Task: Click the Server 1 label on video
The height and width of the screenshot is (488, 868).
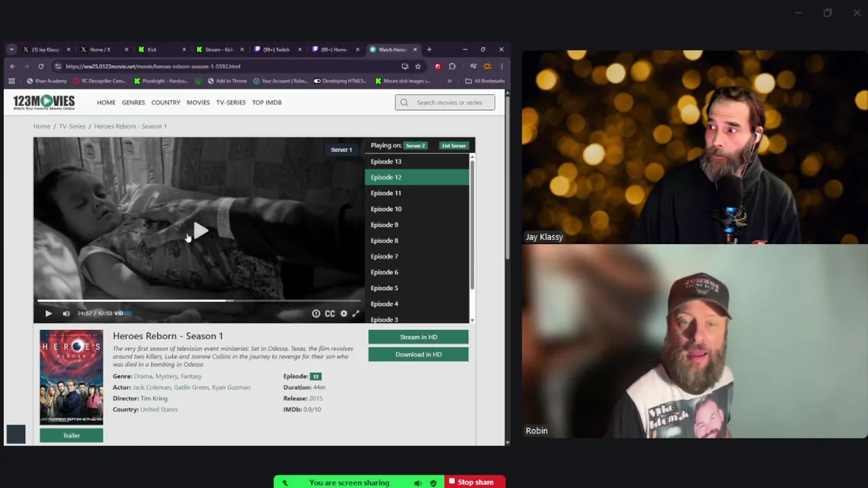Action: [x=341, y=150]
